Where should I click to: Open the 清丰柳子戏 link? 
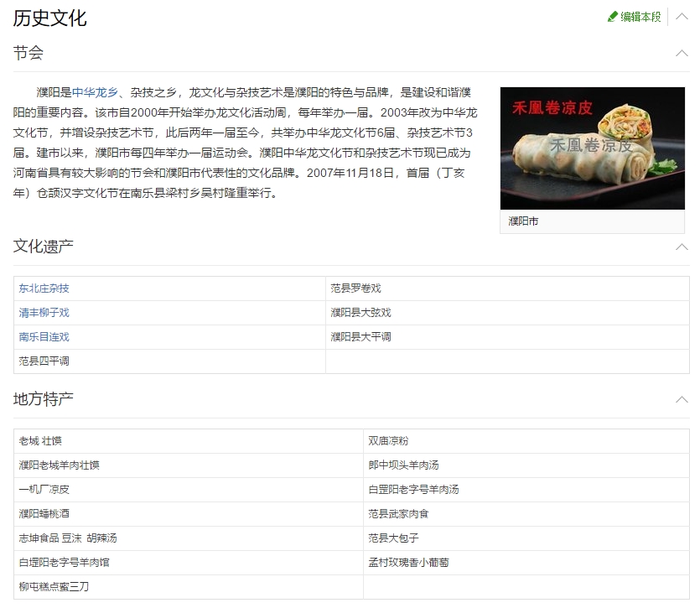pos(44,313)
